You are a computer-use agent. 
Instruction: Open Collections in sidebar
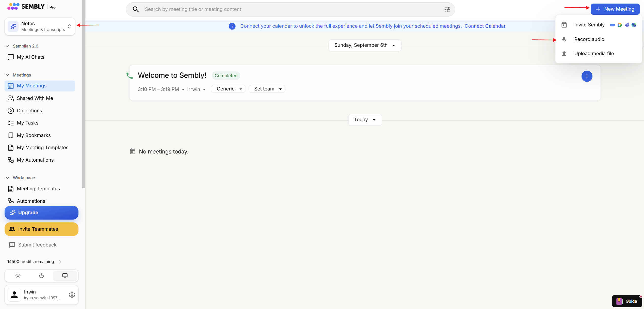(x=40, y=111)
